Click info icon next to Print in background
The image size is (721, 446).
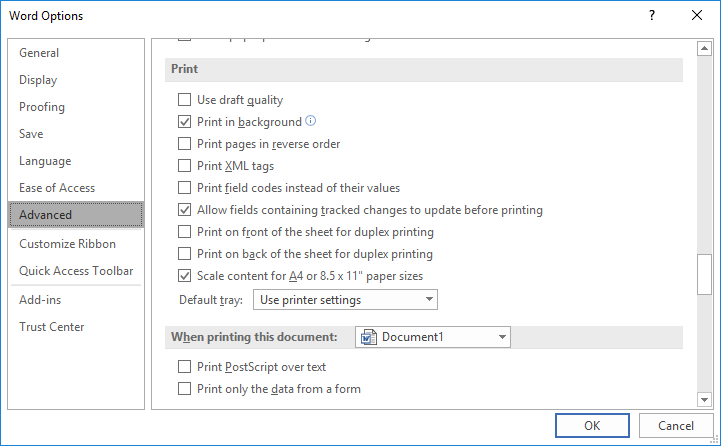tap(310, 121)
